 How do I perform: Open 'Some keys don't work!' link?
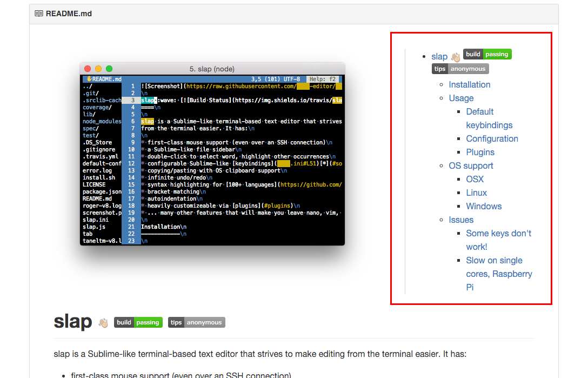[498, 240]
